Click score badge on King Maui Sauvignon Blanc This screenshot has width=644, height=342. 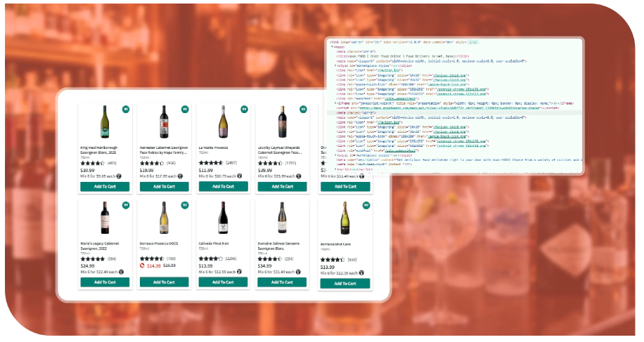coord(126,109)
